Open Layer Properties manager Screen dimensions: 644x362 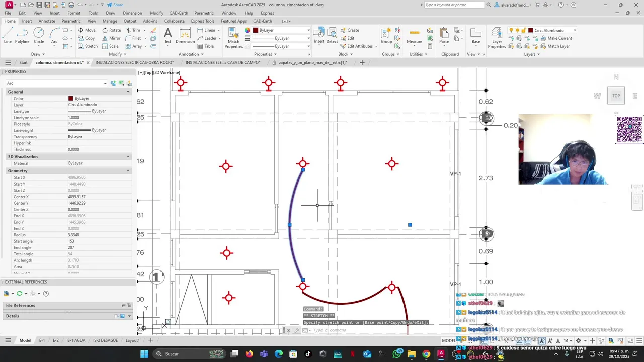click(497, 38)
